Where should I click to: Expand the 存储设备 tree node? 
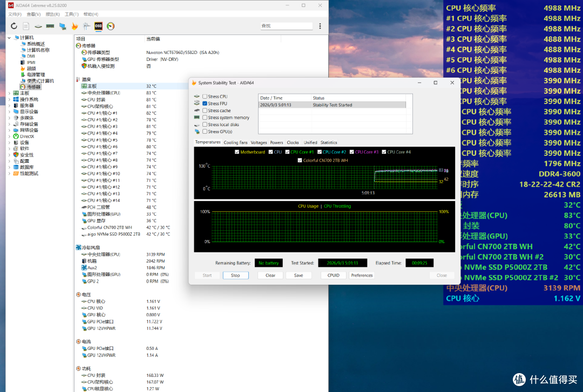9,124
